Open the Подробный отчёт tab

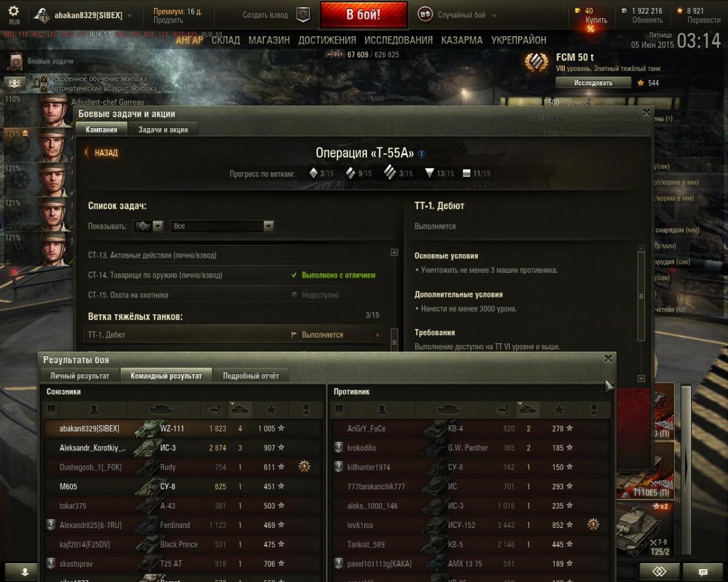click(x=251, y=376)
